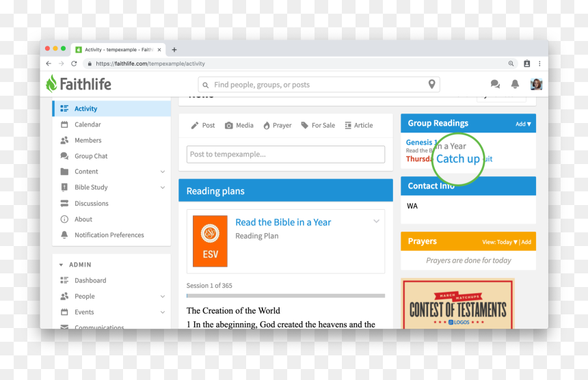Open Prayers View: Today dropdown
The width and height of the screenshot is (588, 380).
500,242
